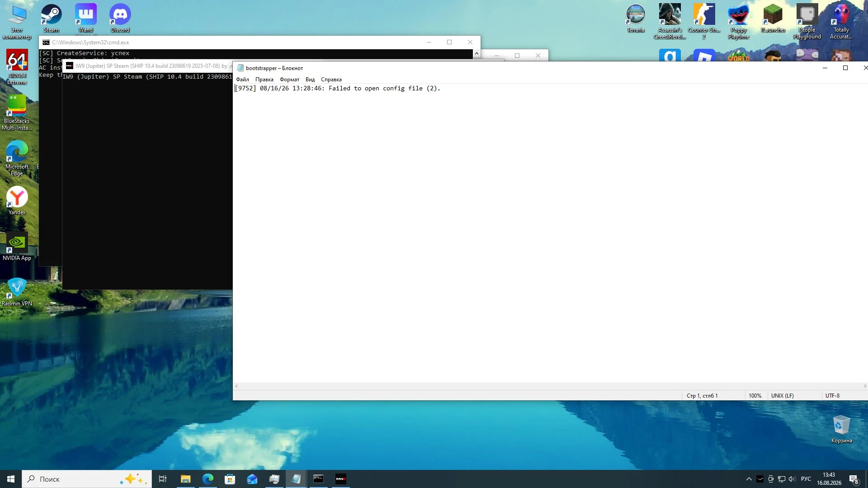Image resolution: width=868 pixels, height=488 pixels.
Task: Click the UNIX (LF) status bar entry
Action: click(x=783, y=396)
